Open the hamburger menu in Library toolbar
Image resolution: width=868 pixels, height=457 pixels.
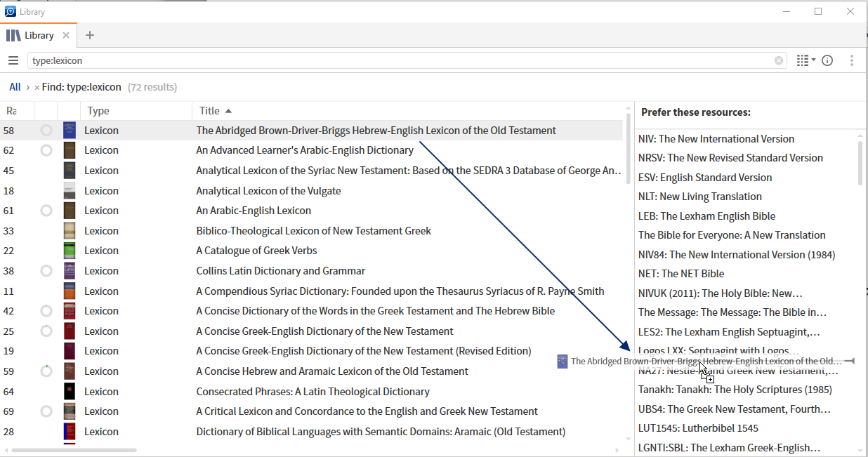13,61
